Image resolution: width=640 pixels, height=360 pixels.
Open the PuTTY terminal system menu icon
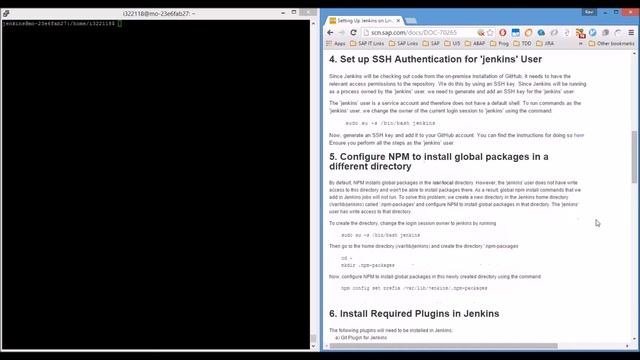[x=6, y=13]
